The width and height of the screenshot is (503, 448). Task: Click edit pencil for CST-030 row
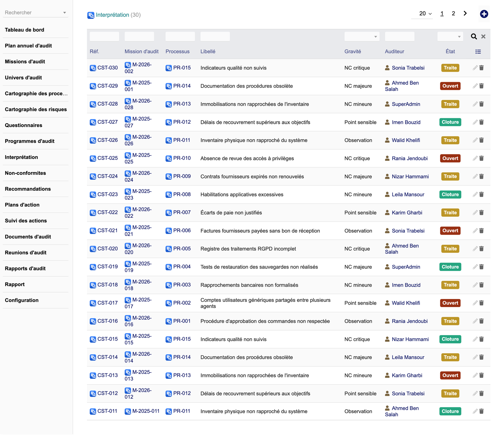pyautogui.click(x=475, y=68)
